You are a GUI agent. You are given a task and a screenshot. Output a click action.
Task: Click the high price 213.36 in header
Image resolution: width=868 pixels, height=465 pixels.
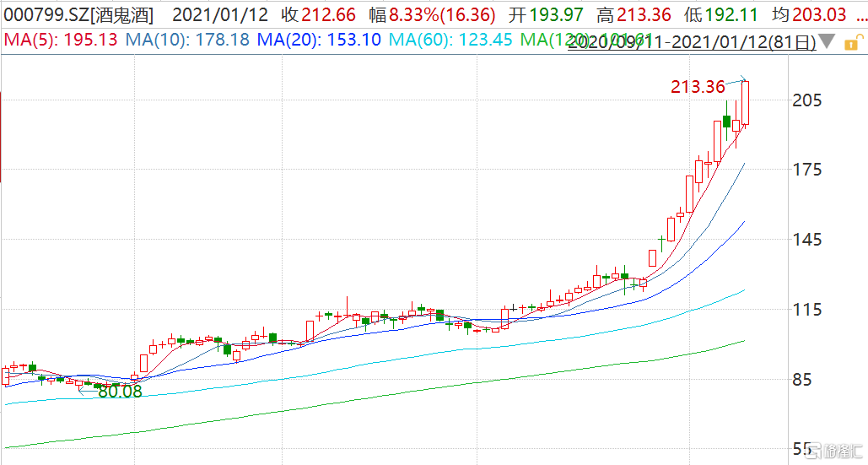coord(644,14)
